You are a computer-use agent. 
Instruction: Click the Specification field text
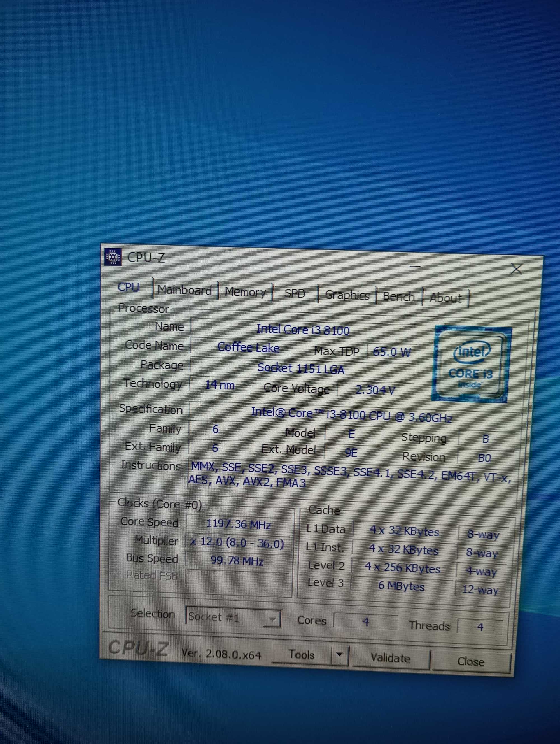pyautogui.click(x=351, y=415)
